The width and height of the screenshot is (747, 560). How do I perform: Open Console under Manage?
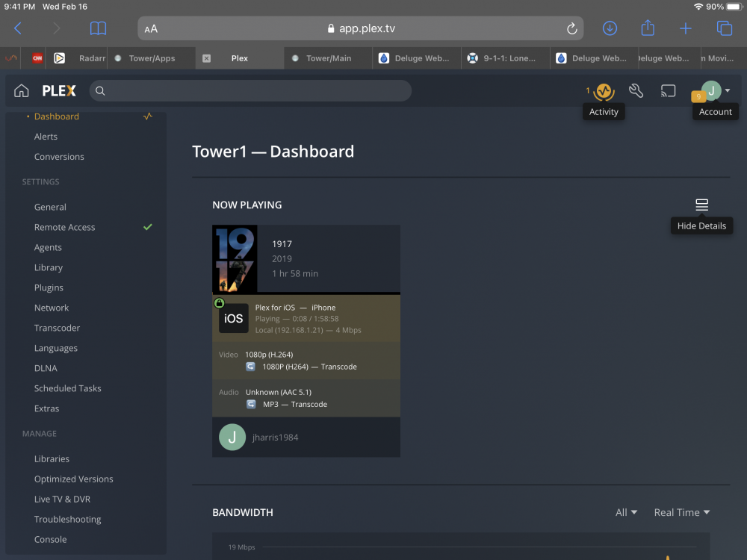pos(50,539)
